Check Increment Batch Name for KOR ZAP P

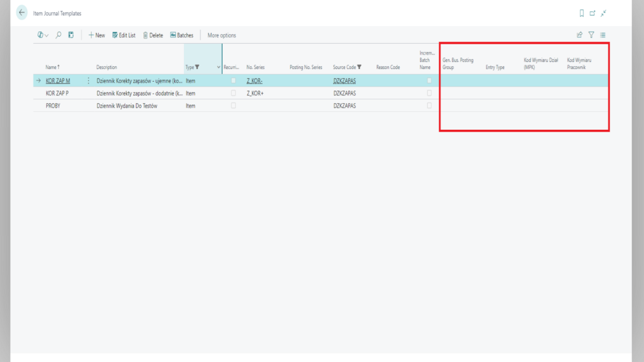pyautogui.click(x=429, y=93)
